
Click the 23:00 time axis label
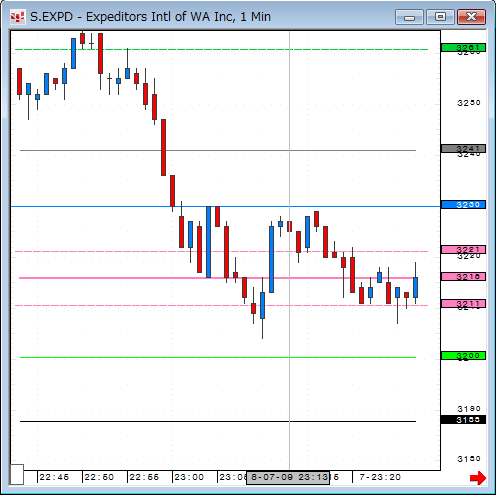pos(189,477)
